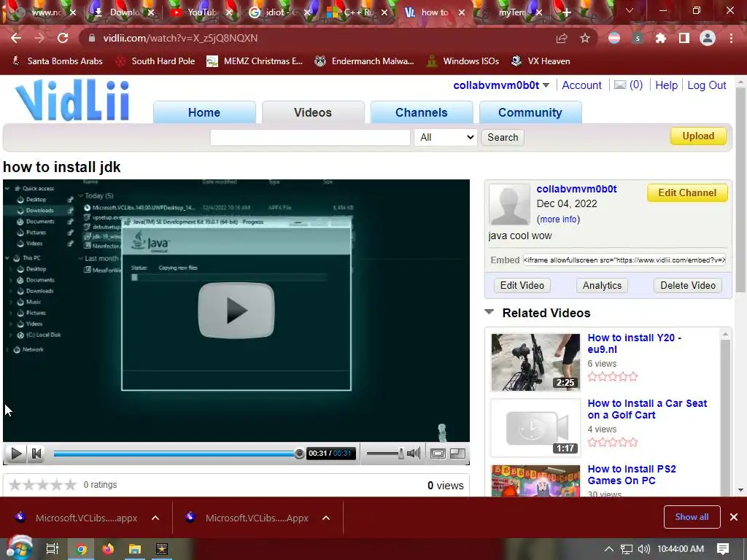Open the tab search chevron

(x=630, y=10)
